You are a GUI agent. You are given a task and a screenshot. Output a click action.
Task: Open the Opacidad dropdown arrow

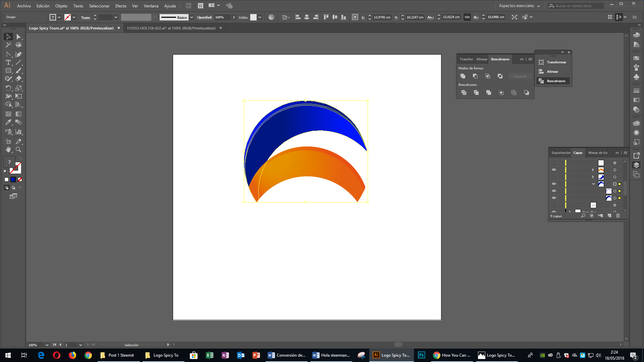234,17
